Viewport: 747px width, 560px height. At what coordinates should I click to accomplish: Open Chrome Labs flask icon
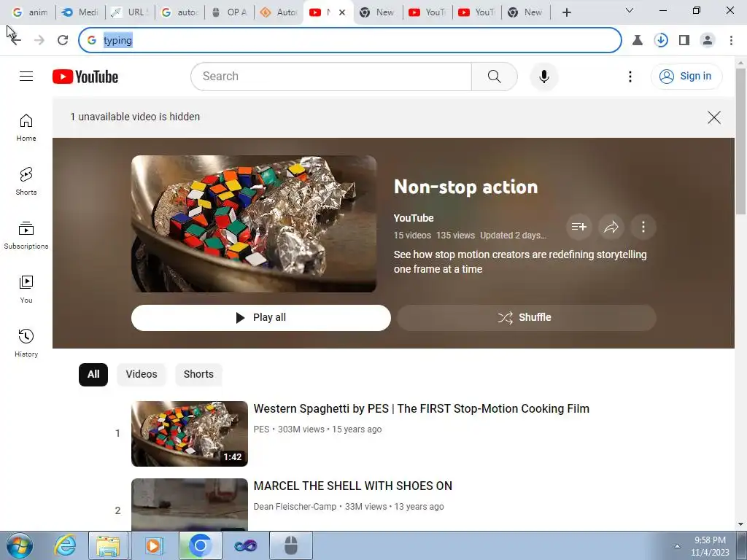tap(638, 40)
